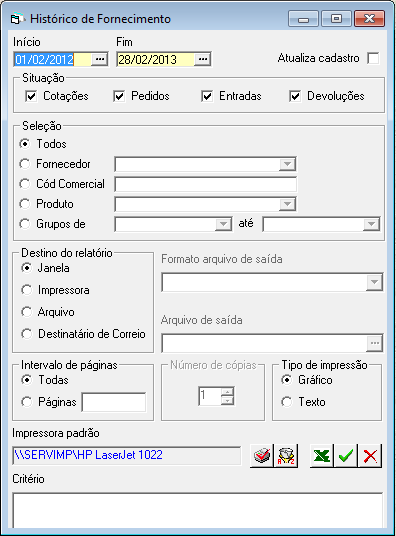Open the Grupos de starting dropdown
The image size is (396, 536).
[x=223, y=224]
